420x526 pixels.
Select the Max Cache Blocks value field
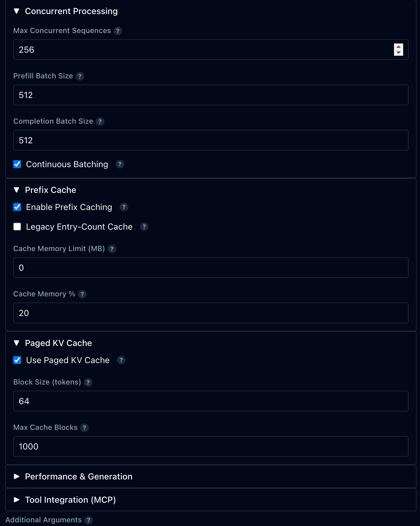point(211,446)
